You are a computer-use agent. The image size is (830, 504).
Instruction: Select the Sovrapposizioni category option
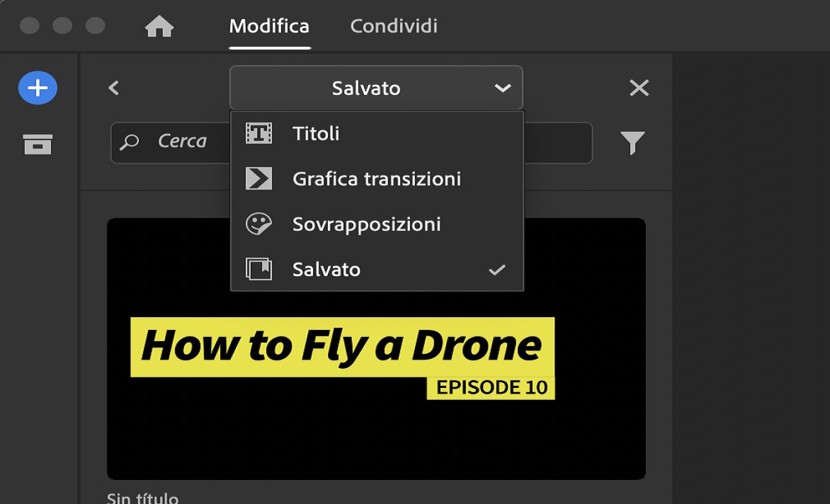[377, 224]
